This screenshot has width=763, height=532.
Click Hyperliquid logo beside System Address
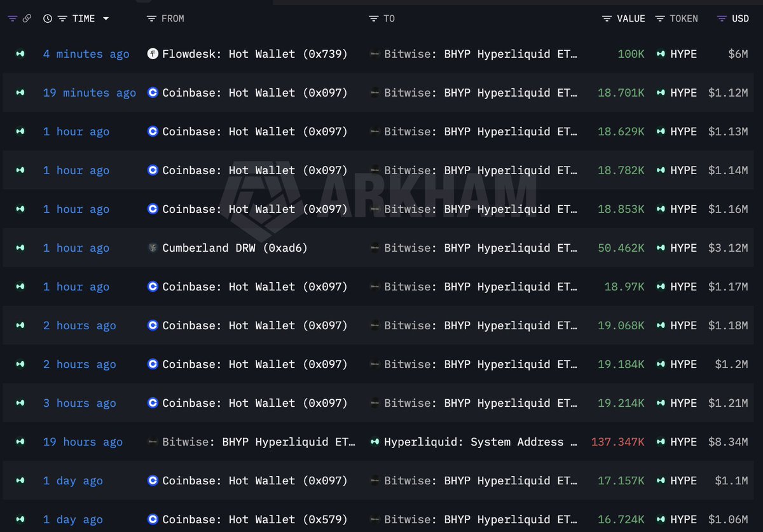tap(375, 442)
